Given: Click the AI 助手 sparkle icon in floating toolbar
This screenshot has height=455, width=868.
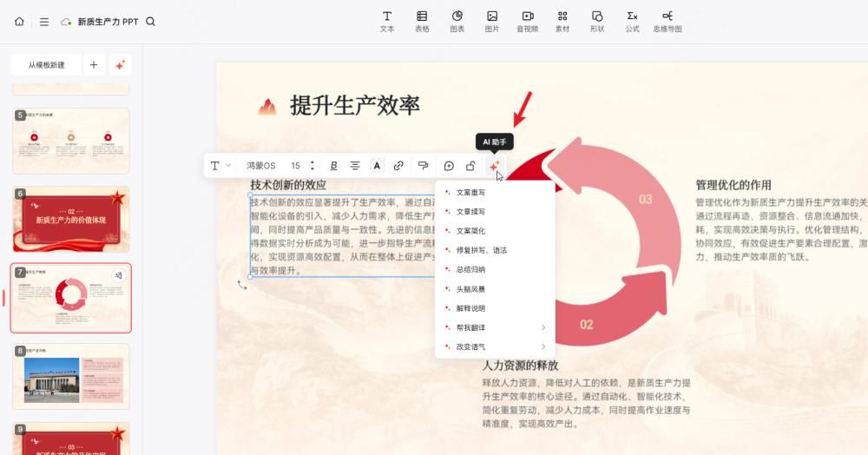Looking at the screenshot, I should tap(495, 166).
